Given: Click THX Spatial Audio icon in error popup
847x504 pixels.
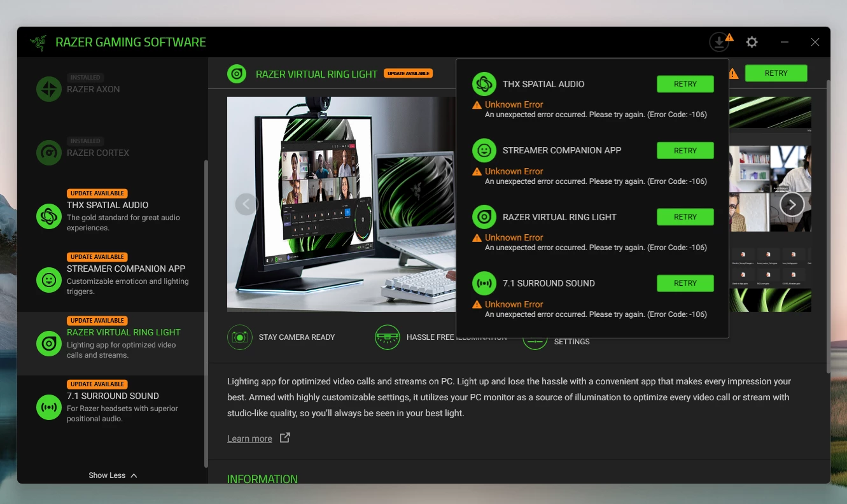Looking at the screenshot, I should coord(484,84).
